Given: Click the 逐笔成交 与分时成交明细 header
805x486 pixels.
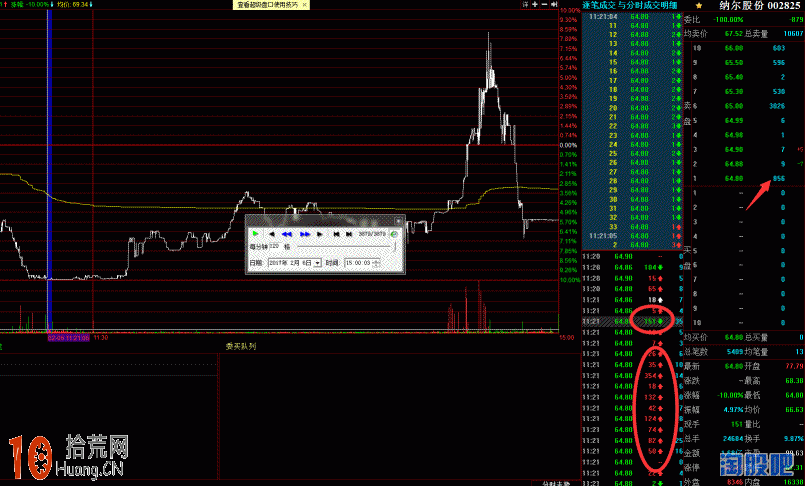Looking at the screenshot, I should (630, 5).
